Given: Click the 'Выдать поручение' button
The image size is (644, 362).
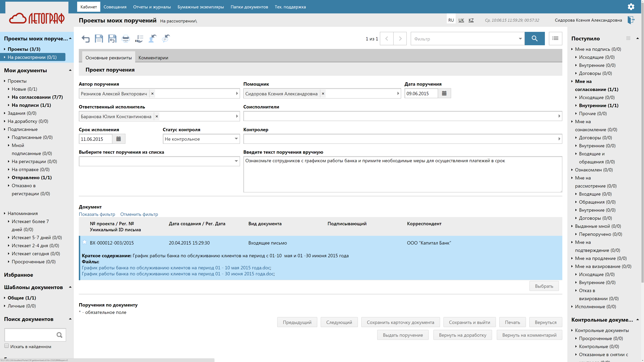Looking at the screenshot, I should coord(402,335).
